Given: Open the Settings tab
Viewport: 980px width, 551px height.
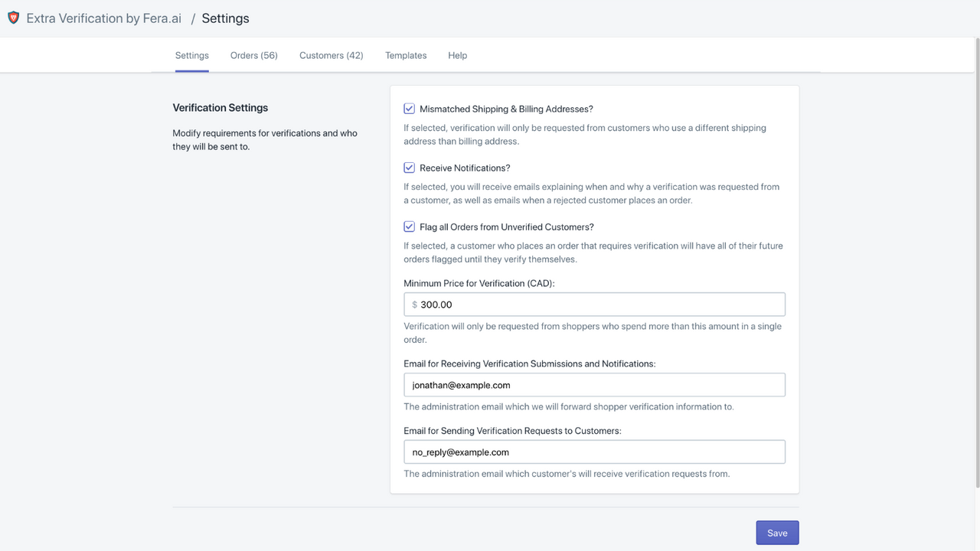Looking at the screenshot, I should pyautogui.click(x=192, y=55).
